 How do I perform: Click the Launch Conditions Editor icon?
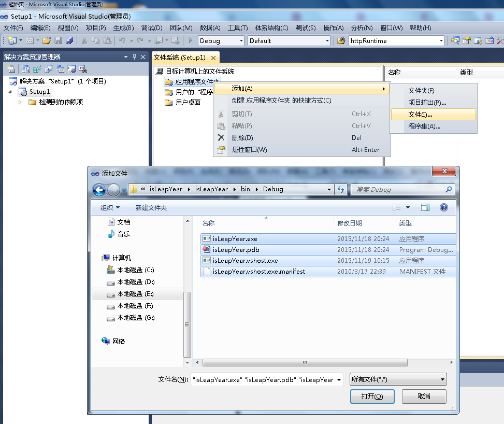(x=83, y=69)
